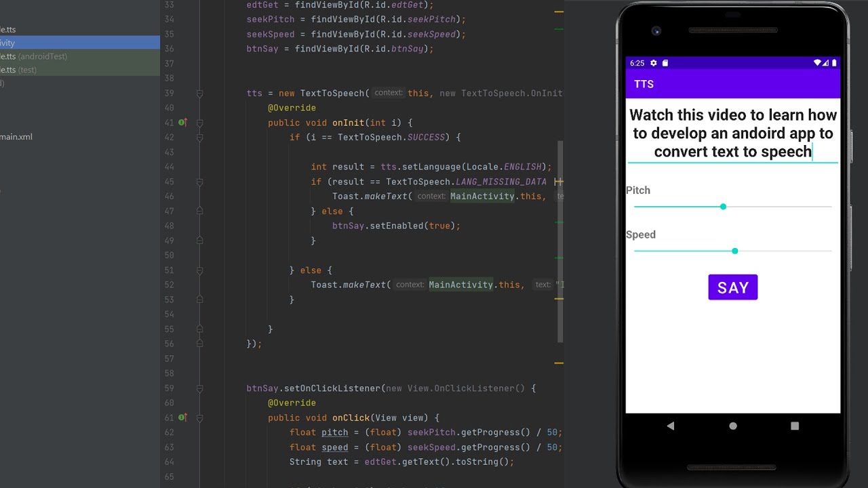Click the gutter line number 64
Viewport: 868px width, 488px height.
[x=169, y=462]
